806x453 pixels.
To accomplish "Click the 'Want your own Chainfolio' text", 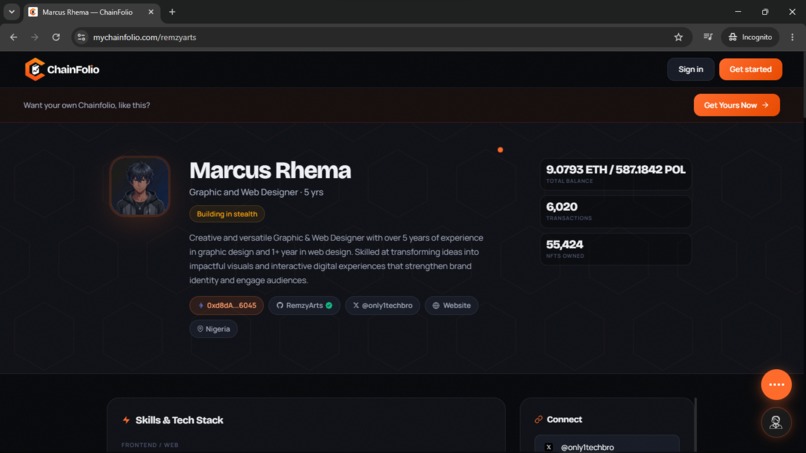I will [87, 105].
